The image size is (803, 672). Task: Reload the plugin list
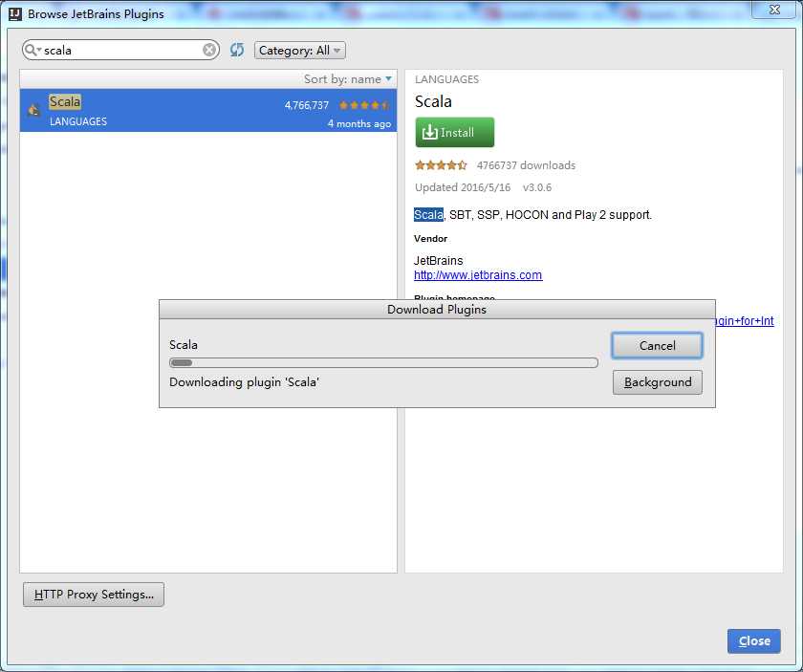(x=237, y=51)
